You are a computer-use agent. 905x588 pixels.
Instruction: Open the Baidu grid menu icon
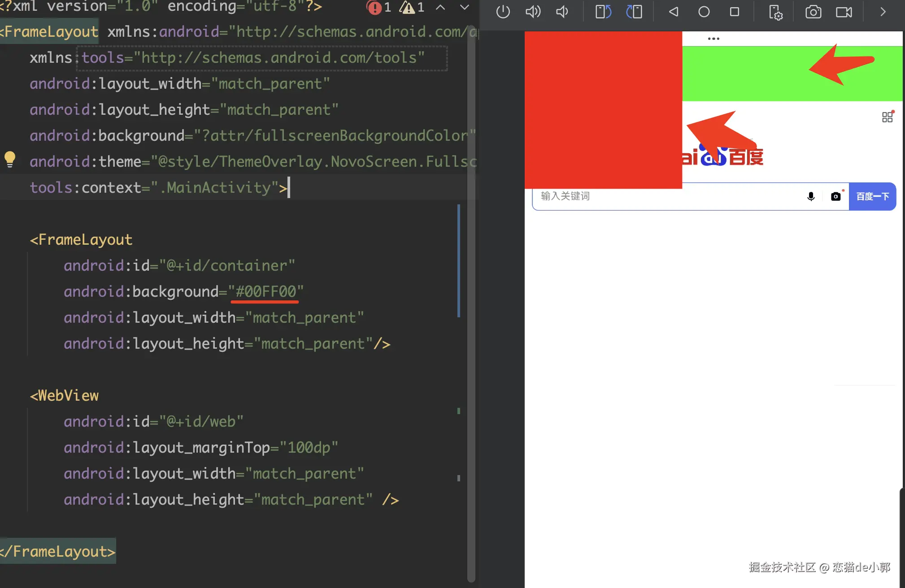pyautogui.click(x=888, y=117)
